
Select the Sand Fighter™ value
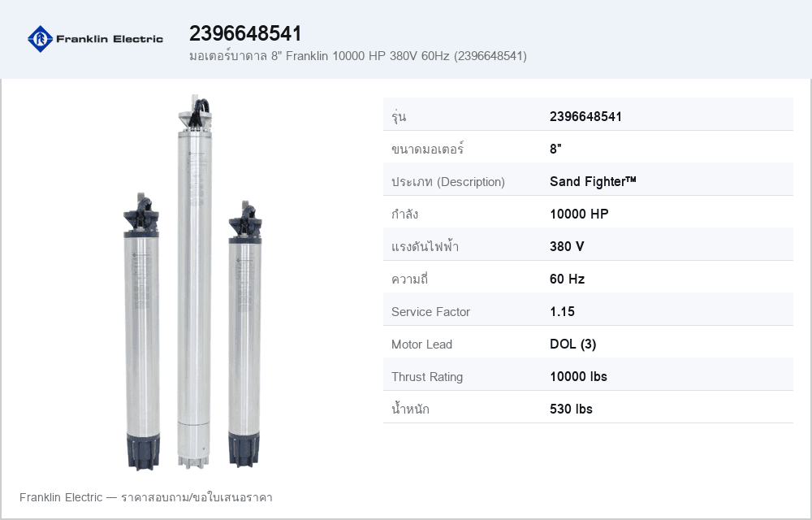pos(593,181)
